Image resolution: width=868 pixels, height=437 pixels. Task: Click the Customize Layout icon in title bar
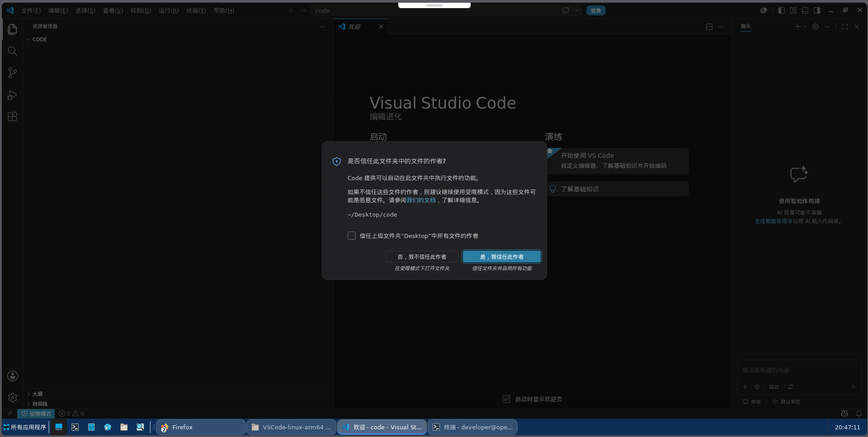pos(793,10)
